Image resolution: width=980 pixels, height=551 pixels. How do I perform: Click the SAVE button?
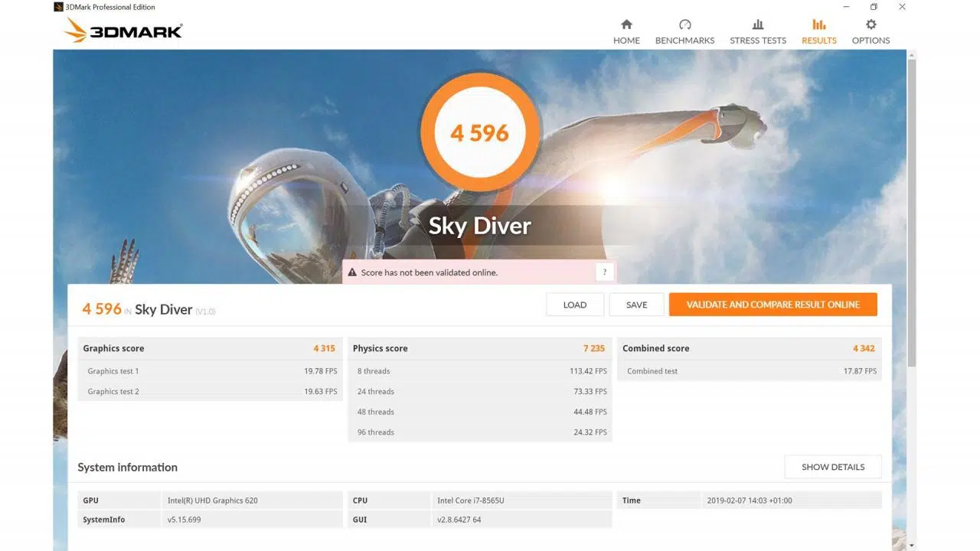tap(636, 305)
